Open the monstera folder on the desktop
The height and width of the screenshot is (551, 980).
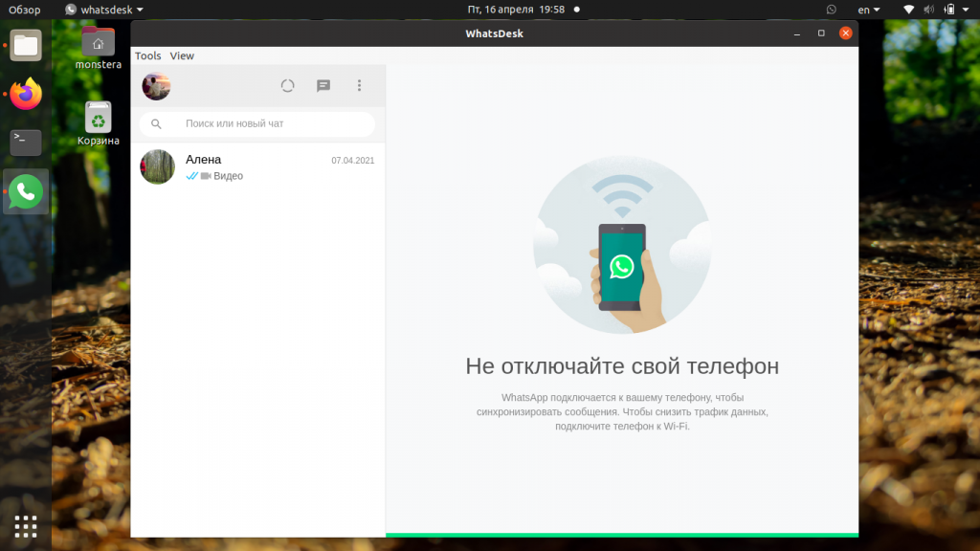[99, 42]
